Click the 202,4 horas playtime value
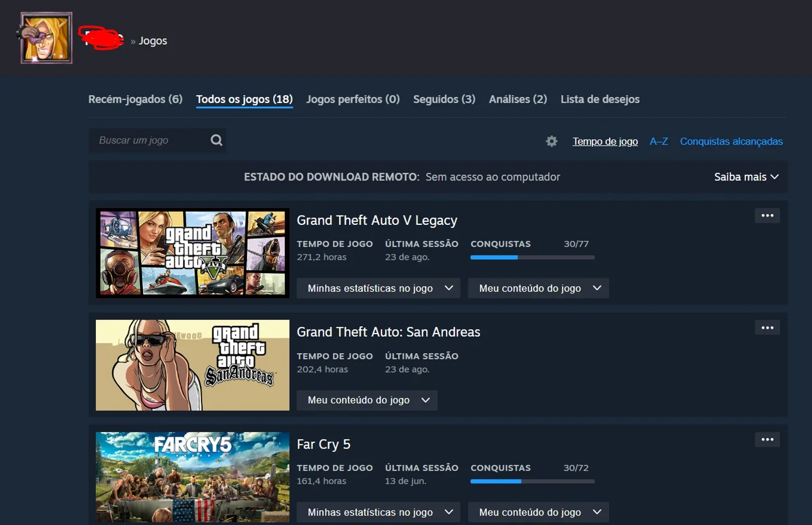Screen dimensions: 812x525 tap(322, 369)
